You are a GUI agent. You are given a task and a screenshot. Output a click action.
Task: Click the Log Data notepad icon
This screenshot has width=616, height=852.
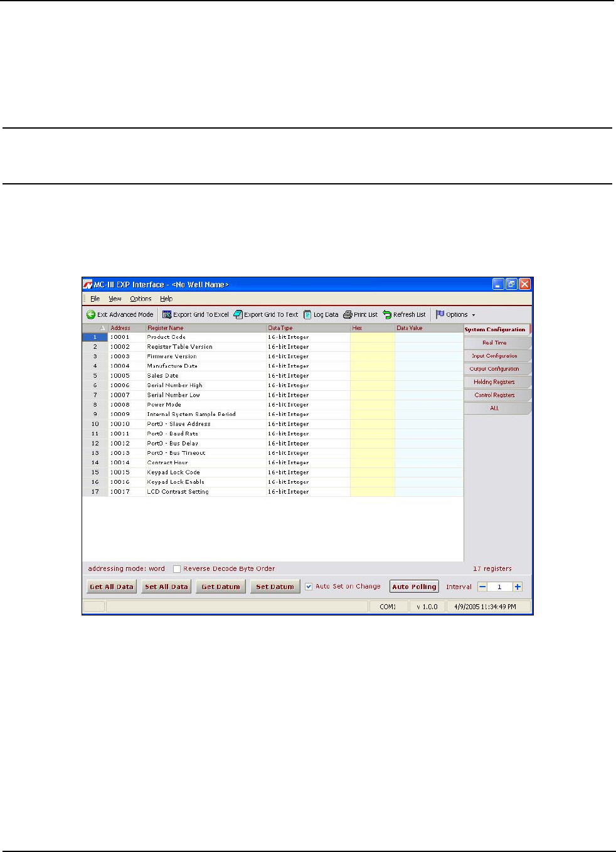click(307, 315)
